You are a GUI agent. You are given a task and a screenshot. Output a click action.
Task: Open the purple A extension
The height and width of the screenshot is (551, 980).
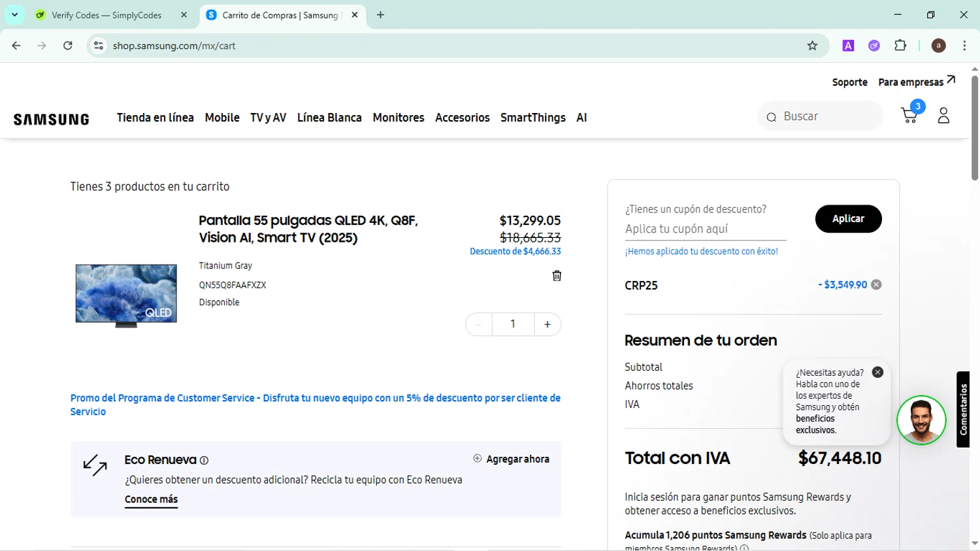(x=848, y=46)
